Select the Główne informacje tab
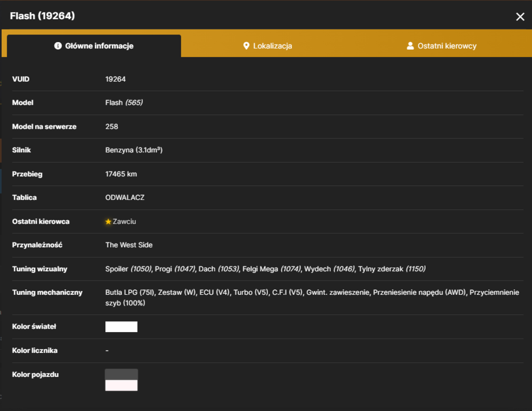Viewport: 532px width, 411px height. click(94, 46)
